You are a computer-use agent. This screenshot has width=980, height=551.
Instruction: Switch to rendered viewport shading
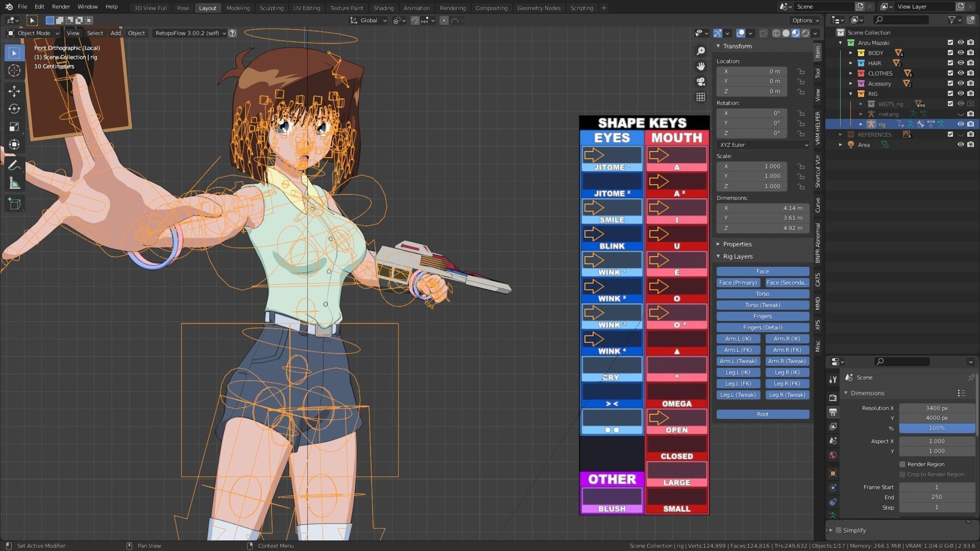click(805, 33)
